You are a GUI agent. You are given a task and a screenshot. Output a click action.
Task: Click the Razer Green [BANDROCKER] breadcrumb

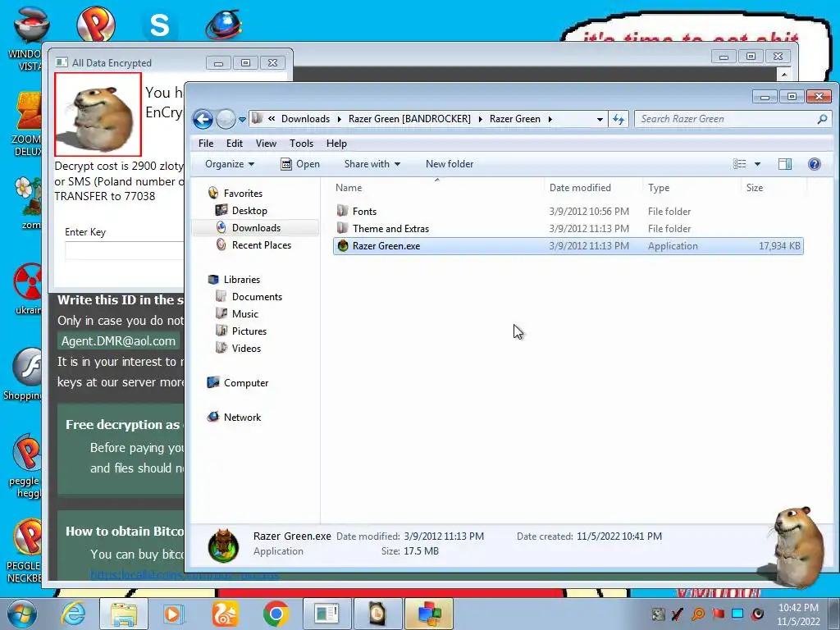[409, 119]
